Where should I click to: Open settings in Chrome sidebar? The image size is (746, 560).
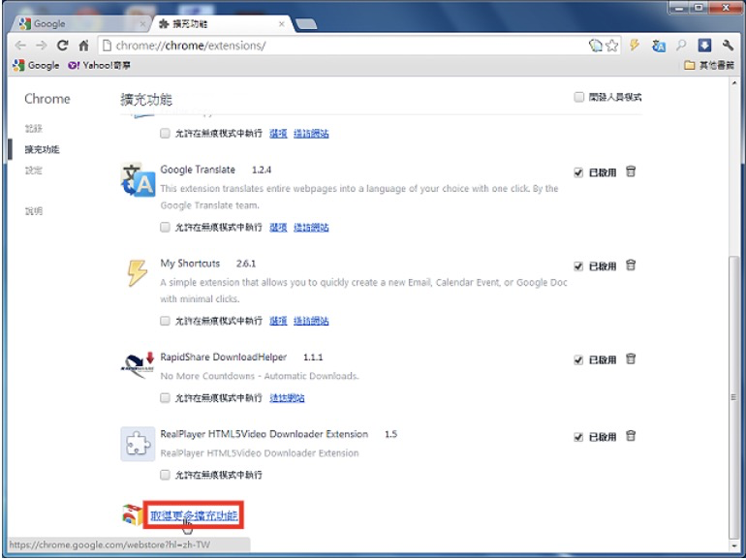click(x=33, y=171)
